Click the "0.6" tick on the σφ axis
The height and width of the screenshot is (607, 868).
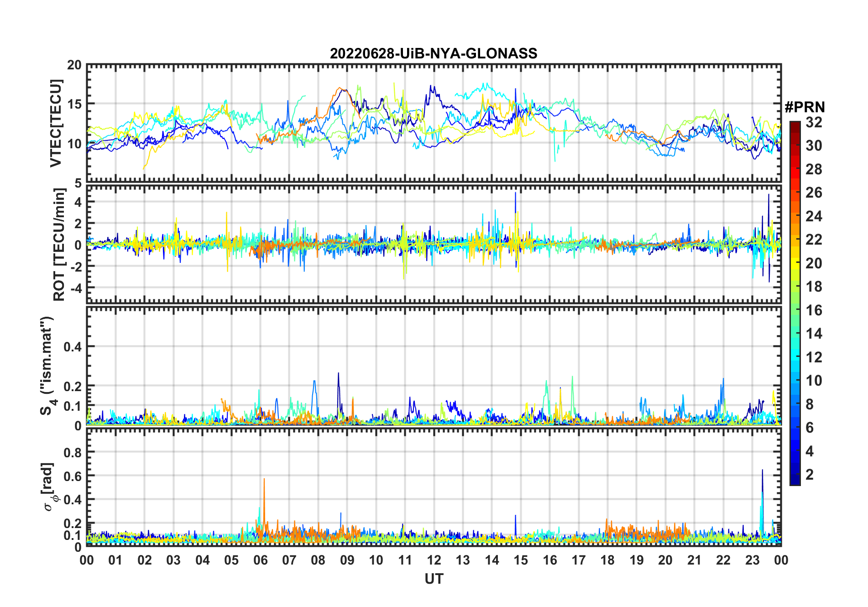point(73,476)
